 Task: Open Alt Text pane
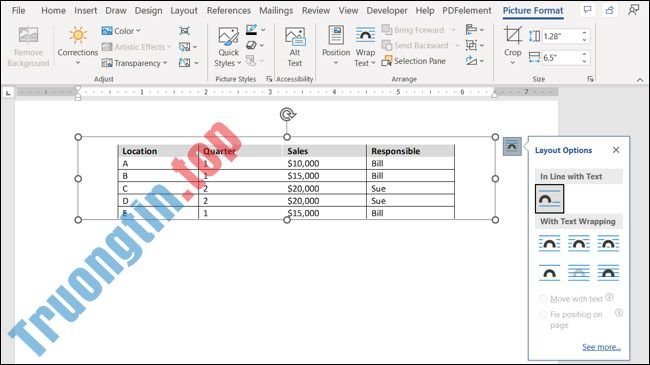(x=295, y=47)
